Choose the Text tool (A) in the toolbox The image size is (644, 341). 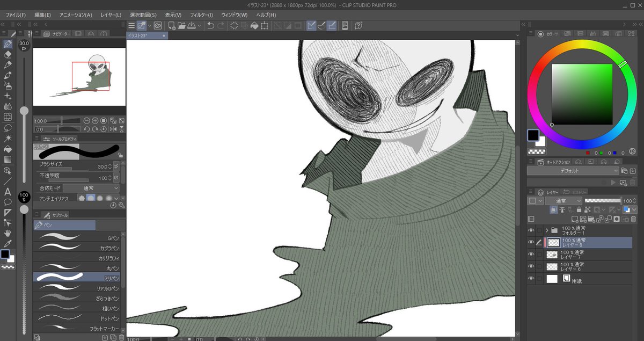click(x=8, y=191)
